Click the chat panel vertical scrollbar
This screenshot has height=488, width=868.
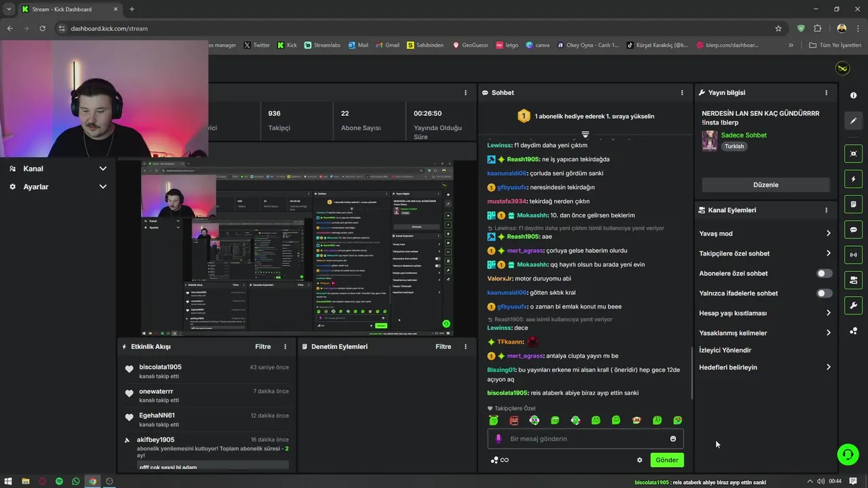tap(692, 373)
